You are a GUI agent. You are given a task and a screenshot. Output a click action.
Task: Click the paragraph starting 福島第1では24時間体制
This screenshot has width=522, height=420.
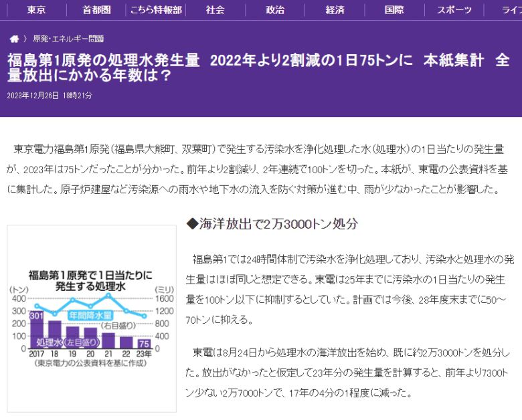click(349, 290)
